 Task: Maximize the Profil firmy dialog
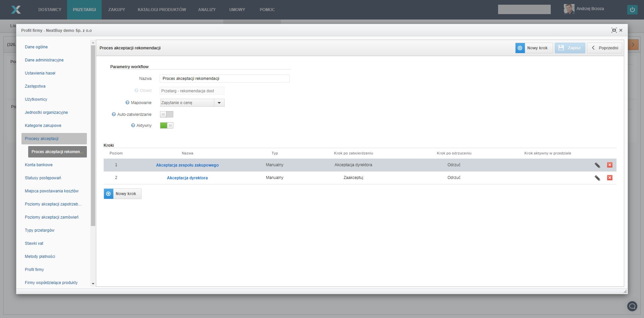coord(614,30)
